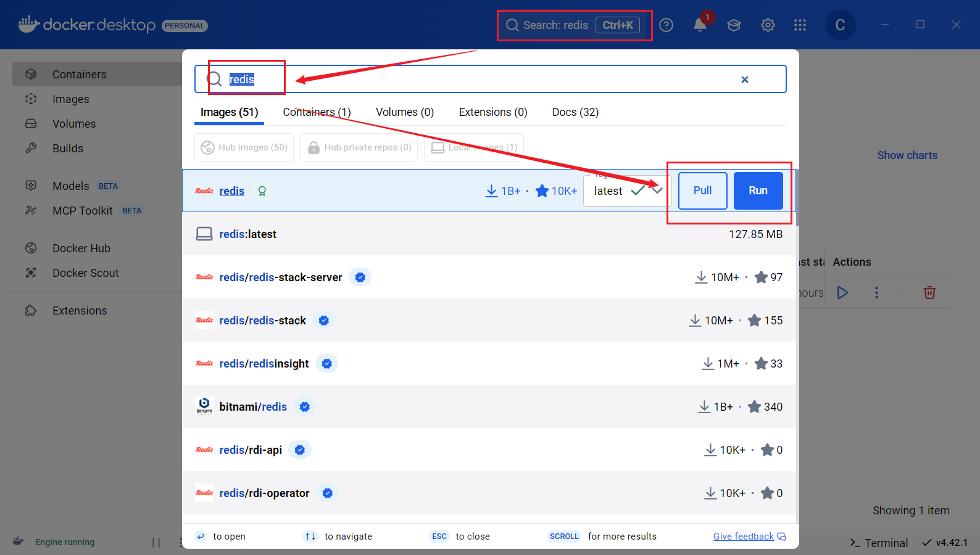Viewport: 980px width, 555px height.
Task: Switch to the Extensions (0) tab
Action: point(493,112)
